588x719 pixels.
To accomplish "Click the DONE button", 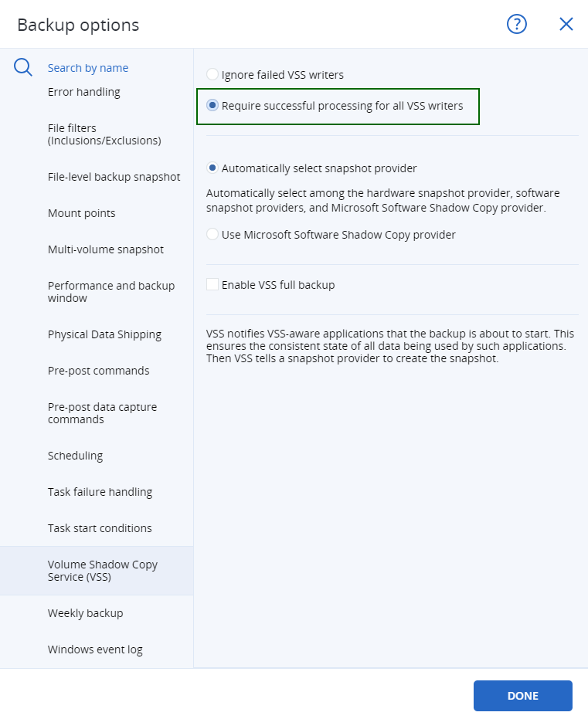I will [523, 695].
